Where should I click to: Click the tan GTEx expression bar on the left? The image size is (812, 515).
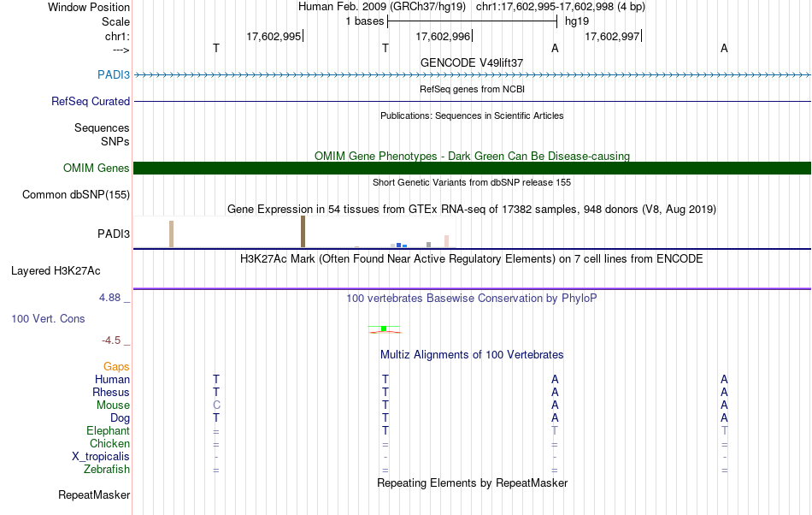pyautogui.click(x=172, y=234)
